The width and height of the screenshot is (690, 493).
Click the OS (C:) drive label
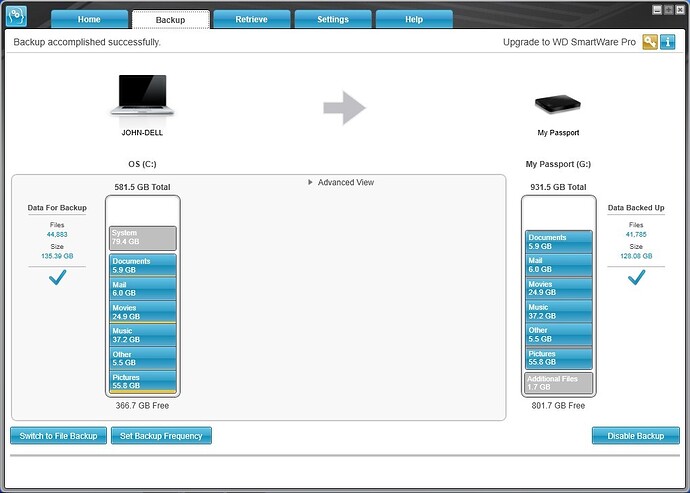point(142,164)
